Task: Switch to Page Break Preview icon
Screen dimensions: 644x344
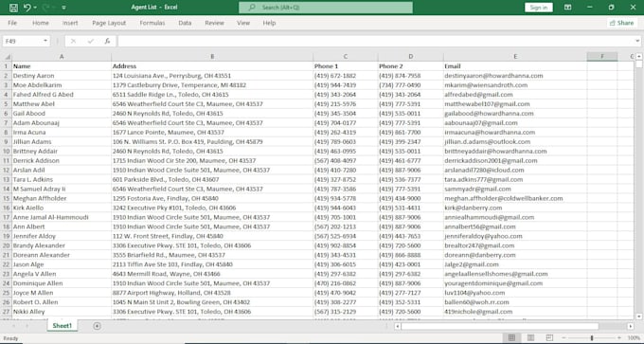Action: (x=549, y=337)
